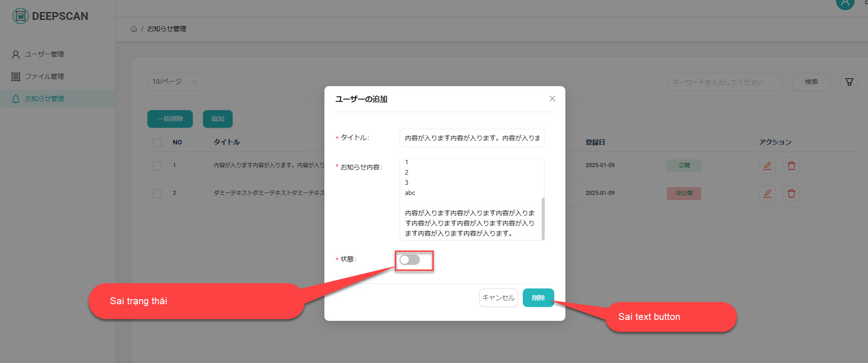The image size is (868, 363).
Task: Click the タイトル input field
Action: 472,138
